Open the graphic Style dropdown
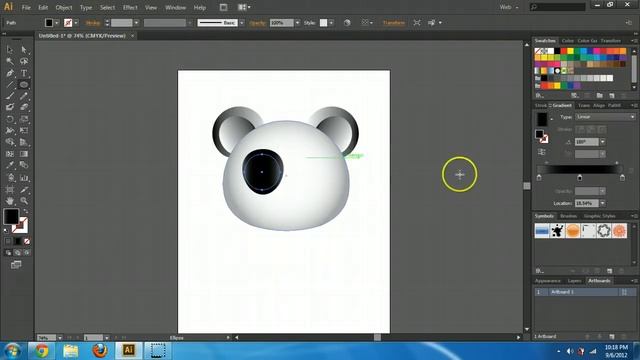 [x=331, y=23]
